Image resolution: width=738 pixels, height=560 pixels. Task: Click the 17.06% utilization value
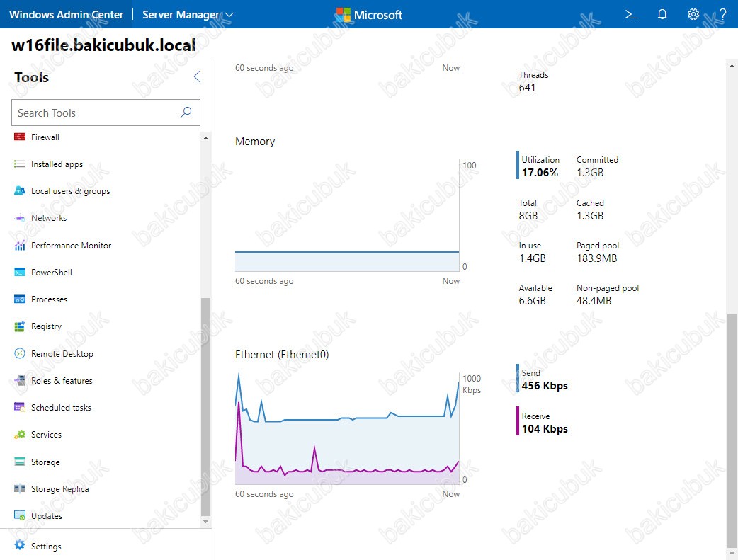click(540, 173)
